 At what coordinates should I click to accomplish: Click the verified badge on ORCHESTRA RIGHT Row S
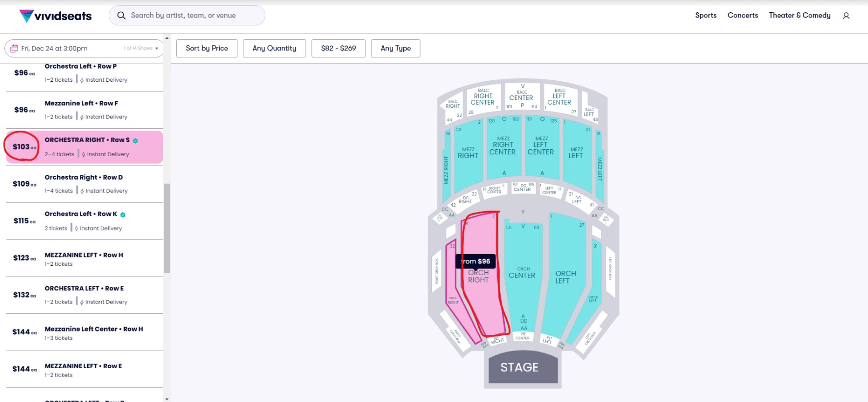click(135, 140)
